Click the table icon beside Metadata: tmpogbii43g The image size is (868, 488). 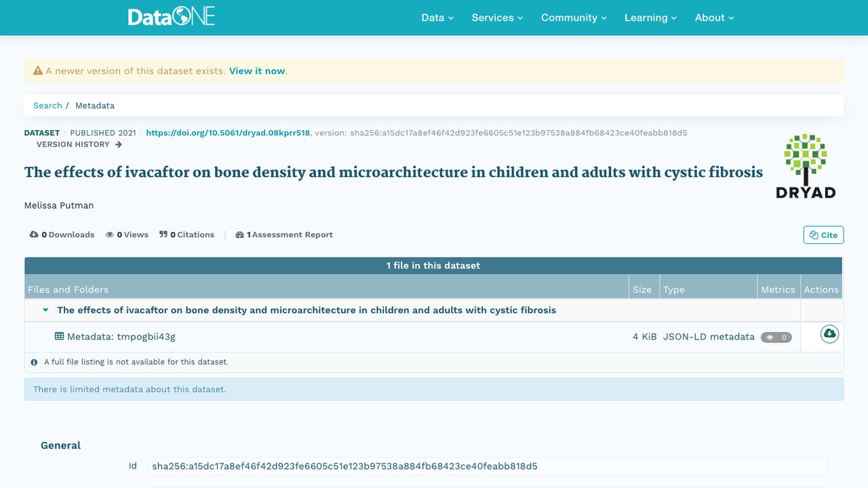60,336
